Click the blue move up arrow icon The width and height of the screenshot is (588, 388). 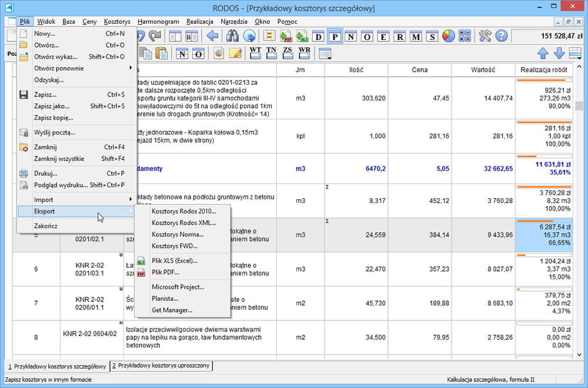point(543,53)
